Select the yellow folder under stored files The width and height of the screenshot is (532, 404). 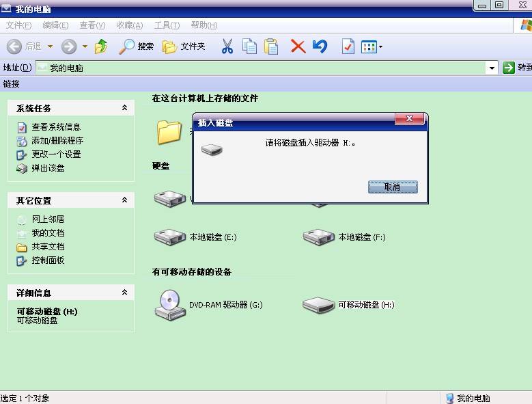pos(169,133)
